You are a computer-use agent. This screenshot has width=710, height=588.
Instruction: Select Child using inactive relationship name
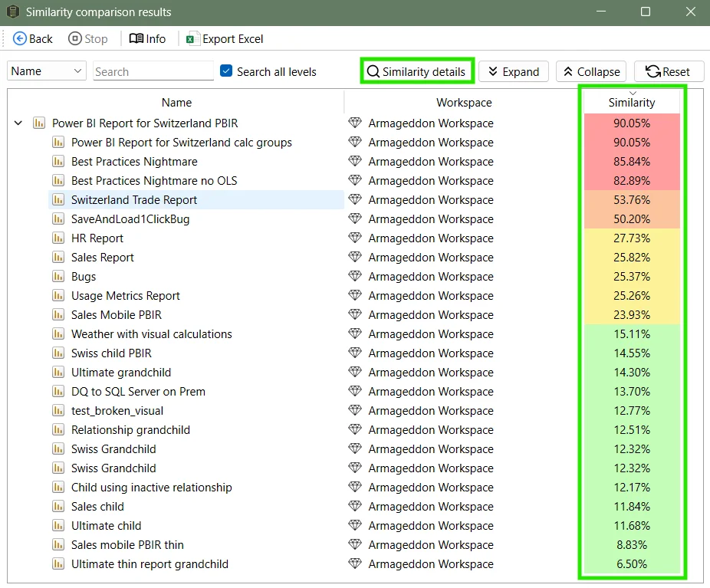pyautogui.click(x=151, y=487)
